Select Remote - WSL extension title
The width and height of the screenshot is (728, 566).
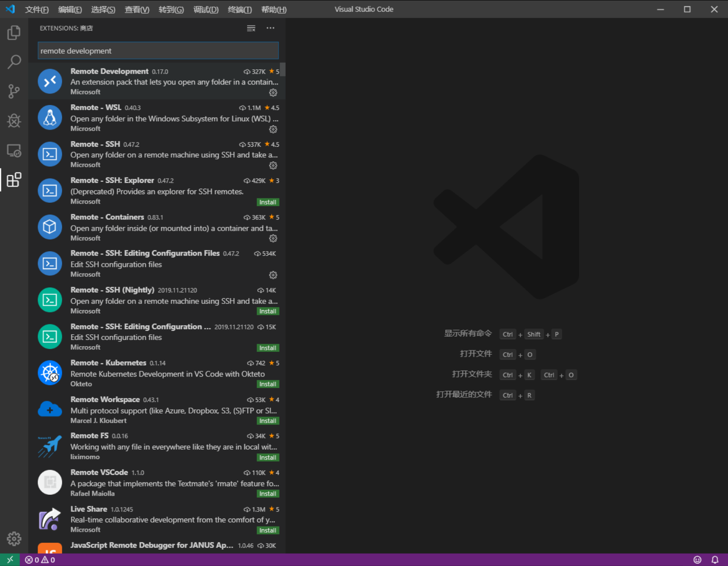pos(96,107)
